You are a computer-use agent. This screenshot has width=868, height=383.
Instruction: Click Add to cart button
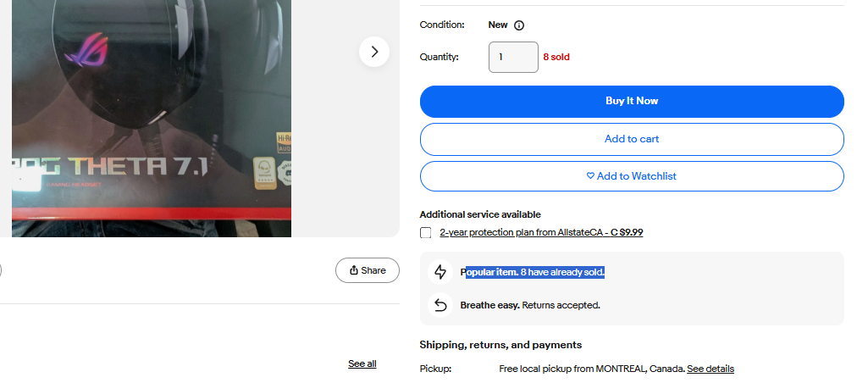[632, 139]
